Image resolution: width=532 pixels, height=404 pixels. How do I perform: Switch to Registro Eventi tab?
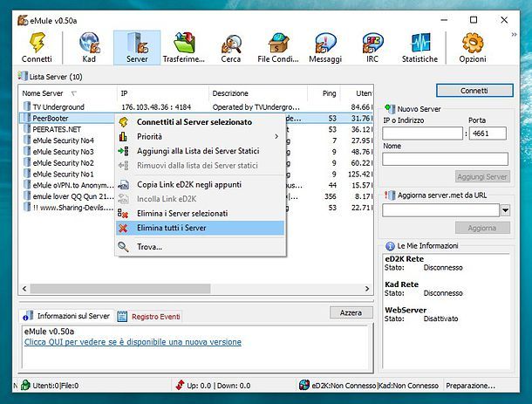149,317
